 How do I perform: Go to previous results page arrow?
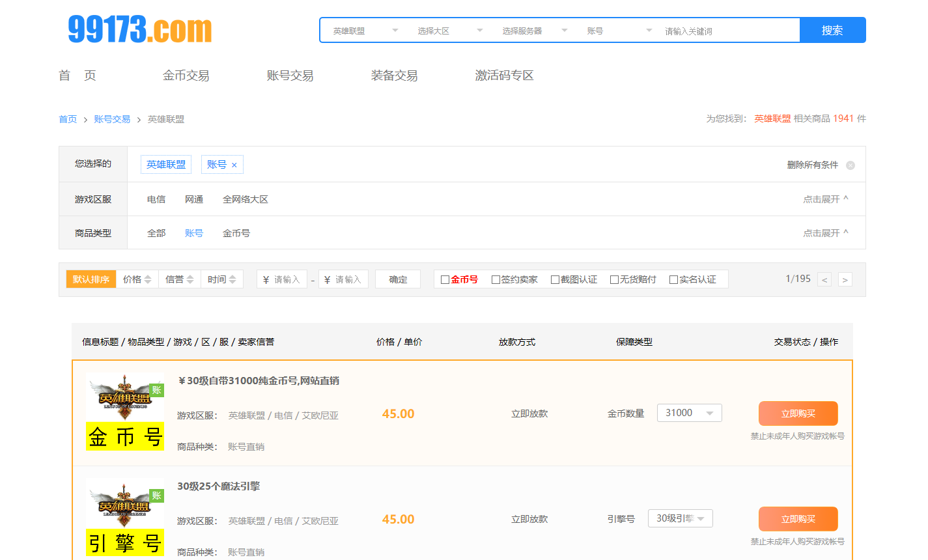coord(824,280)
